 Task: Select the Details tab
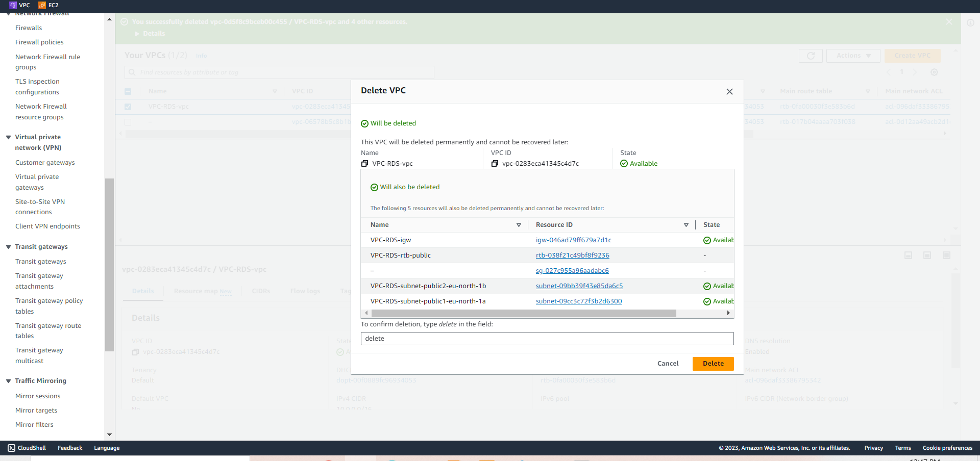[x=143, y=291]
